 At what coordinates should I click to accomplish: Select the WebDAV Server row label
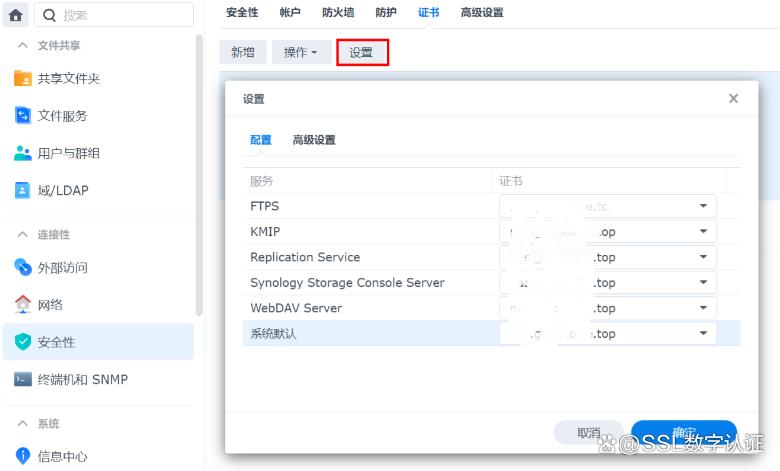click(x=296, y=308)
